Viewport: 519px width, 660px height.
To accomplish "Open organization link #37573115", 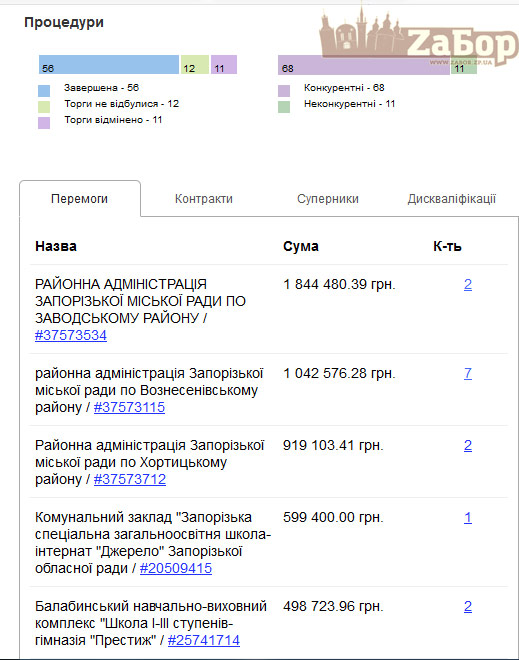I will tap(129, 407).
